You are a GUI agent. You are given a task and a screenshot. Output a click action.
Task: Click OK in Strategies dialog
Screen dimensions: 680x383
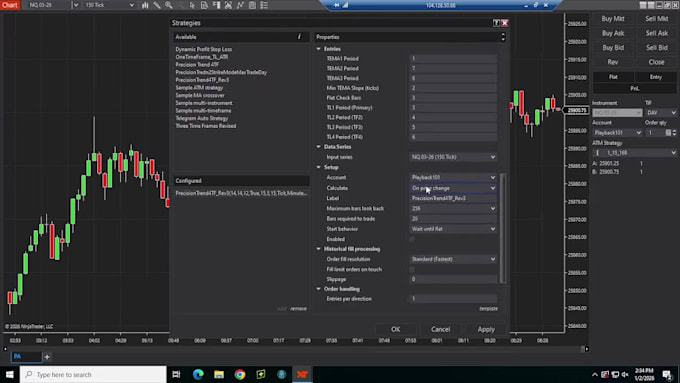[x=396, y=329]
